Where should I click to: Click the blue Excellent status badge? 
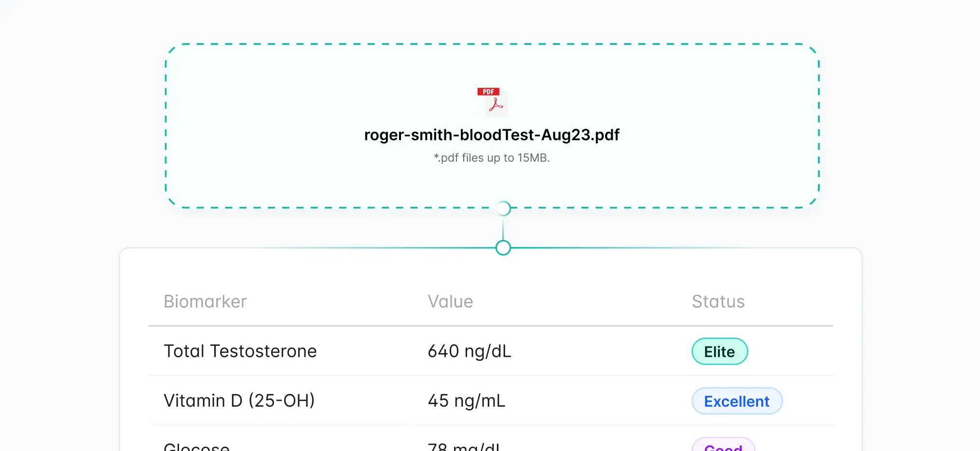point(737,401)
